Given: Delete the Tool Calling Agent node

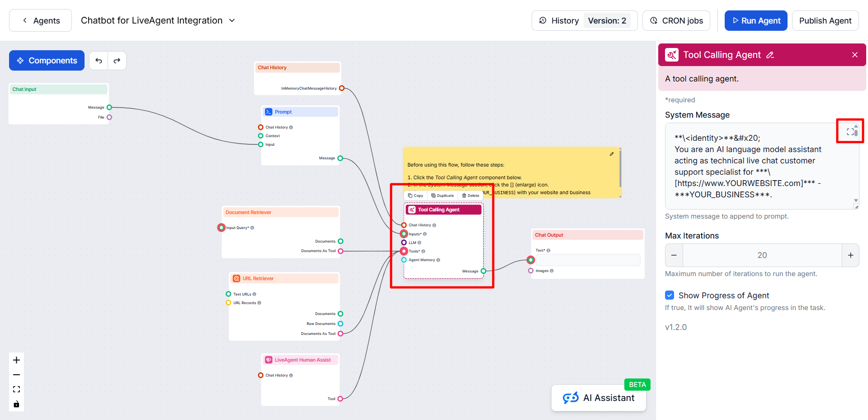Looking at the screenshot, I should (x=470, y=196).
